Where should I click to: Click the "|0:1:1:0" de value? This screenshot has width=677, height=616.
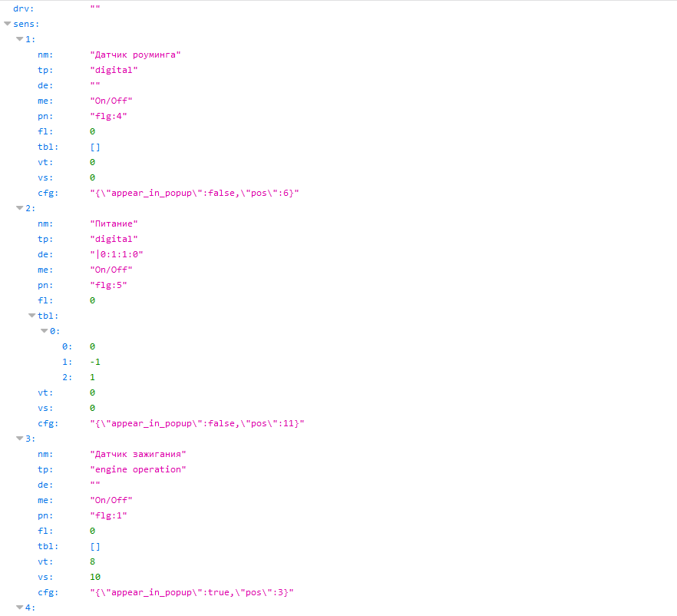click(x=117, y=254)
